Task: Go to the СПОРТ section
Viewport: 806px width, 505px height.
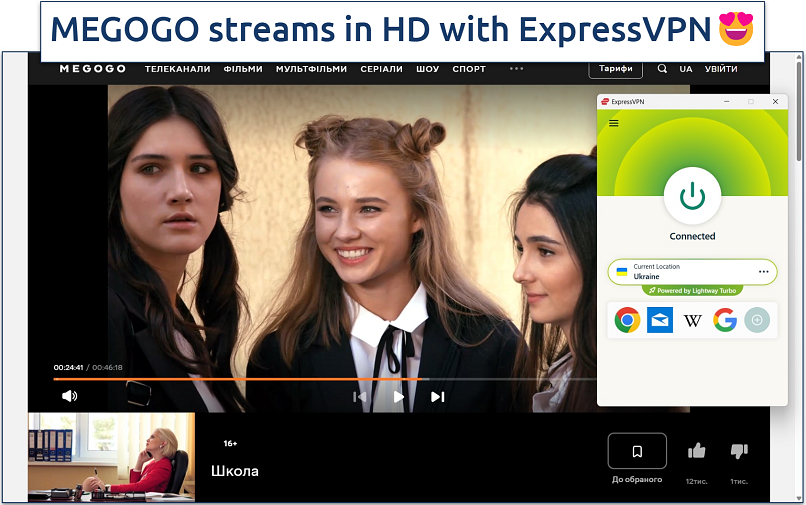Action: tap(469, 69)
